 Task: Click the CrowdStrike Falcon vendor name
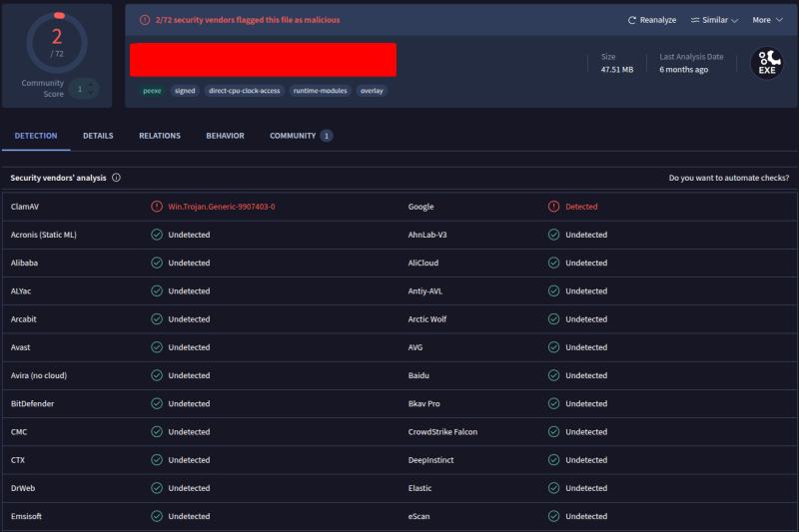tap(442, 432)
